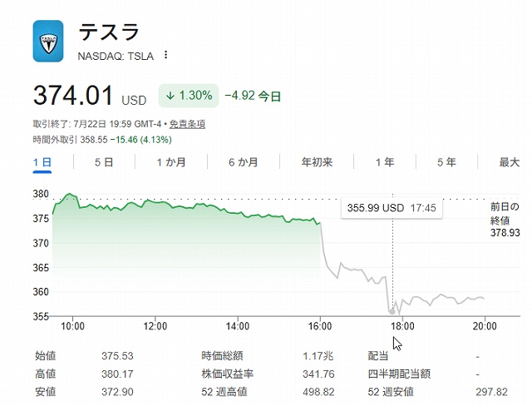The image size is (532, 406).
Task: Click the 52 週高値 value 498.82
Action: click(x=318, y=392)
